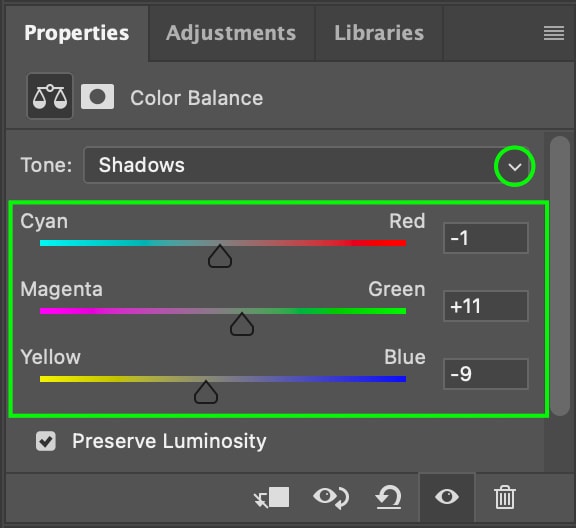Image resolution: width=576 pixels, height=528 pixels.
Task: Switch to the Adjustments tab
Action: (x=231, y=33)
